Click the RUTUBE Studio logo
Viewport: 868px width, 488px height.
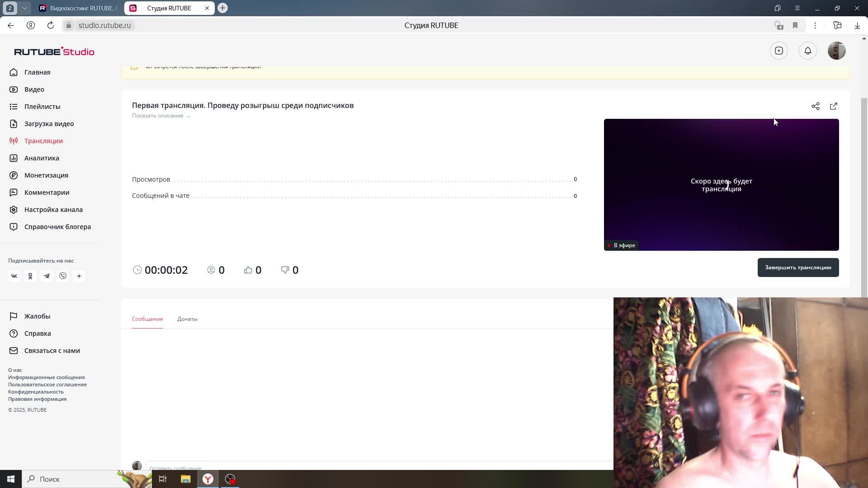[x=54, y=52]
